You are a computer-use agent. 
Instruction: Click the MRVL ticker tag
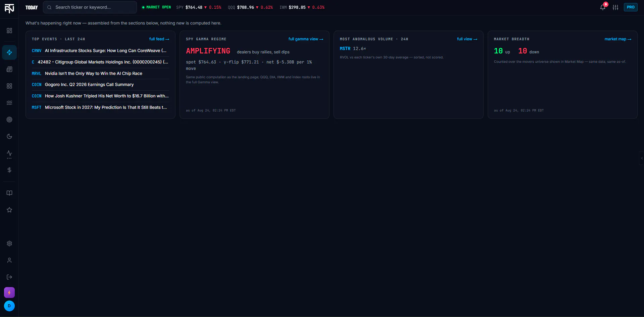(x=37, y=74)
